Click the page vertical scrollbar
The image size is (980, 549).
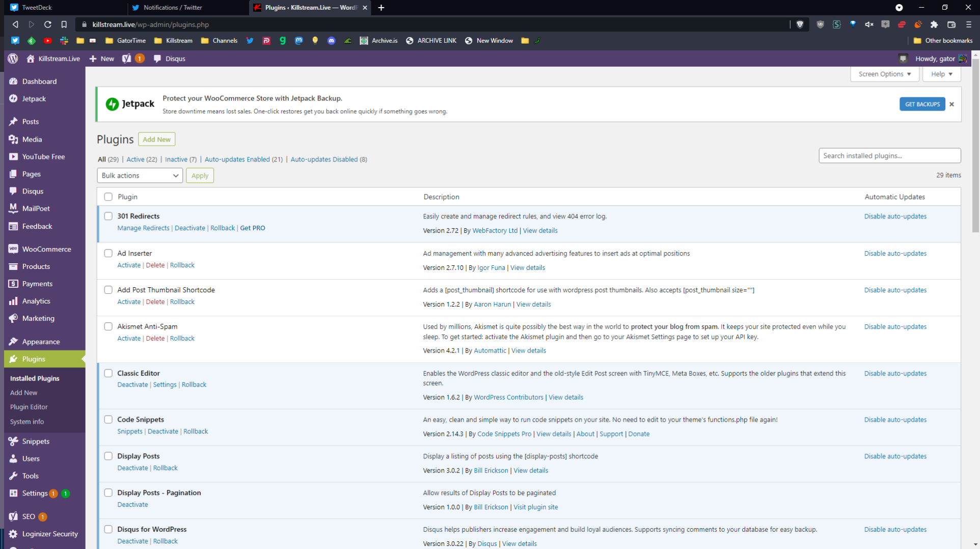pyautogui.click(x=975, y=145)
